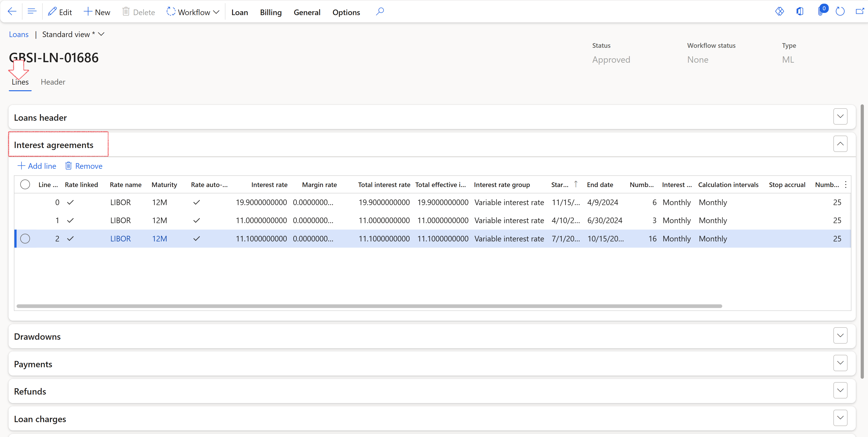Click Add line in Interest agreements
The width and height of the screenshot is (868, 437).
[x=37, y=166]
